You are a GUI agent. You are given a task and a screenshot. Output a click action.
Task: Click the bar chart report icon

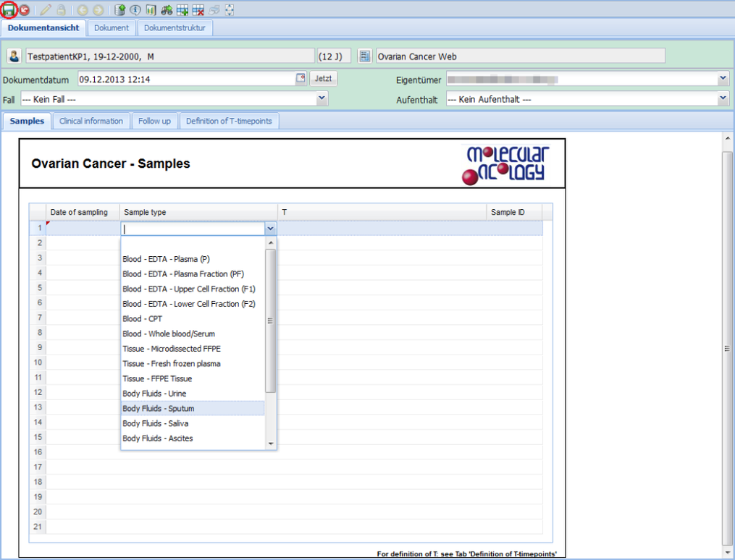click(151, 10)
